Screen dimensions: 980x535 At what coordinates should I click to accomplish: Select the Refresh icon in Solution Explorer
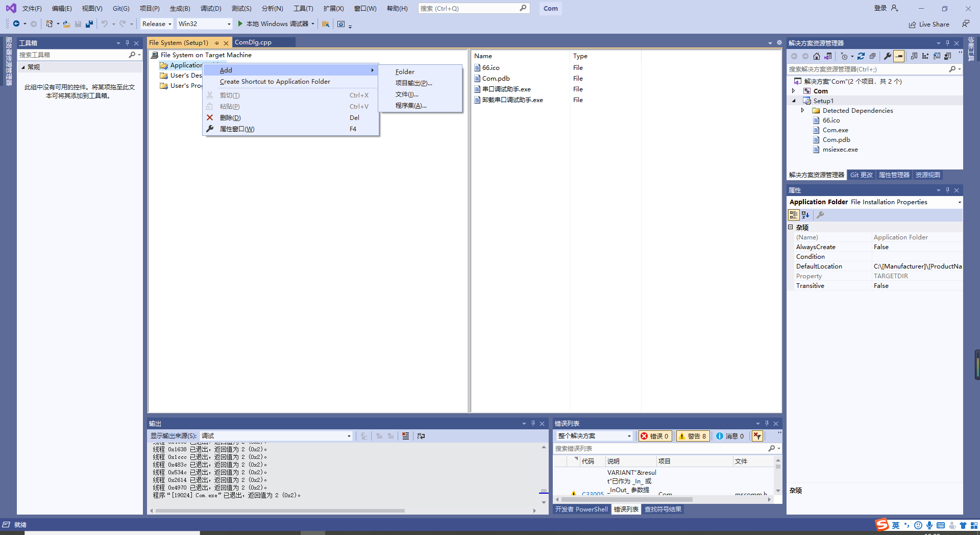tap(861, 56)
